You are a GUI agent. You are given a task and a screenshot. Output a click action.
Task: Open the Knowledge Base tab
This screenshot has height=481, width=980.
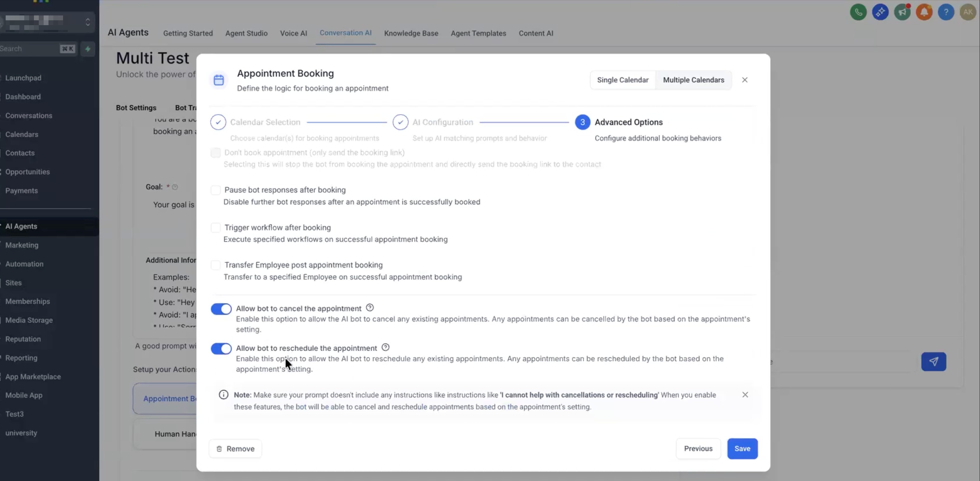point(411,33)
